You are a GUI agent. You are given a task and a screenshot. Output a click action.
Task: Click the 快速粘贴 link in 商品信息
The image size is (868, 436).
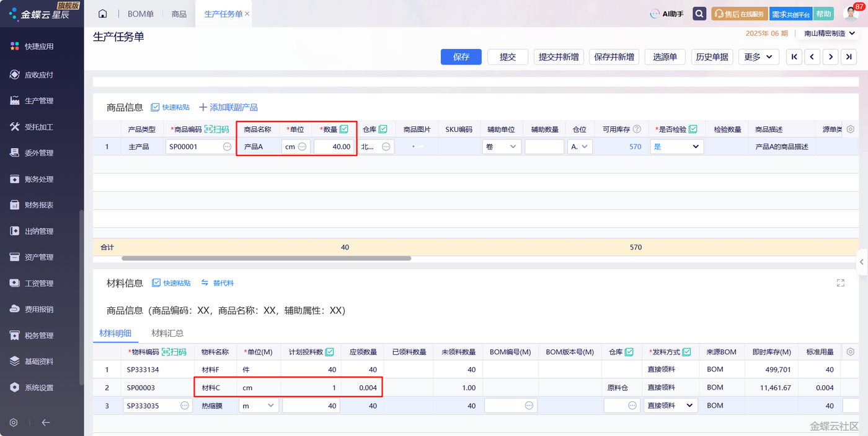pos(170,107)
